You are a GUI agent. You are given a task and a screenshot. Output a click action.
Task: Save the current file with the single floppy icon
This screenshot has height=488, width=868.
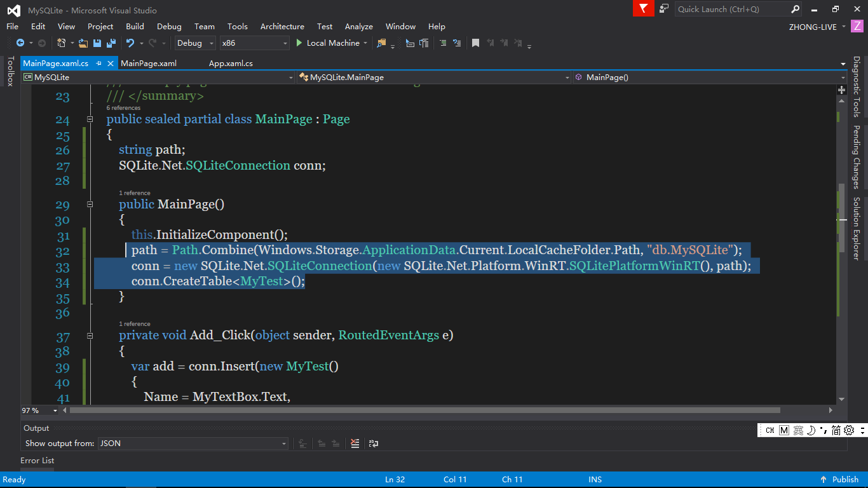pos(97,43)
